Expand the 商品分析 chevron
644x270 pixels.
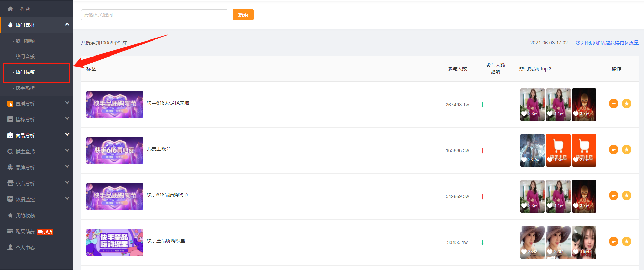67,134
